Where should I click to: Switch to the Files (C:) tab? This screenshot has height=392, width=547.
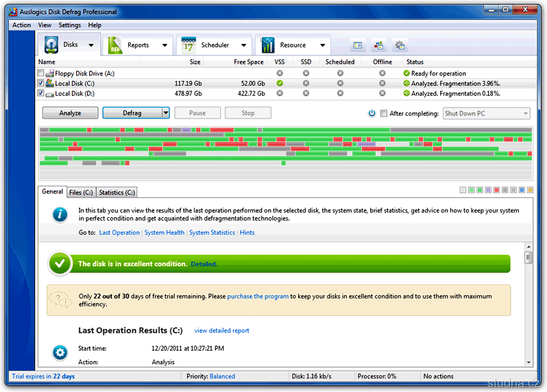(x=81, y=193)
